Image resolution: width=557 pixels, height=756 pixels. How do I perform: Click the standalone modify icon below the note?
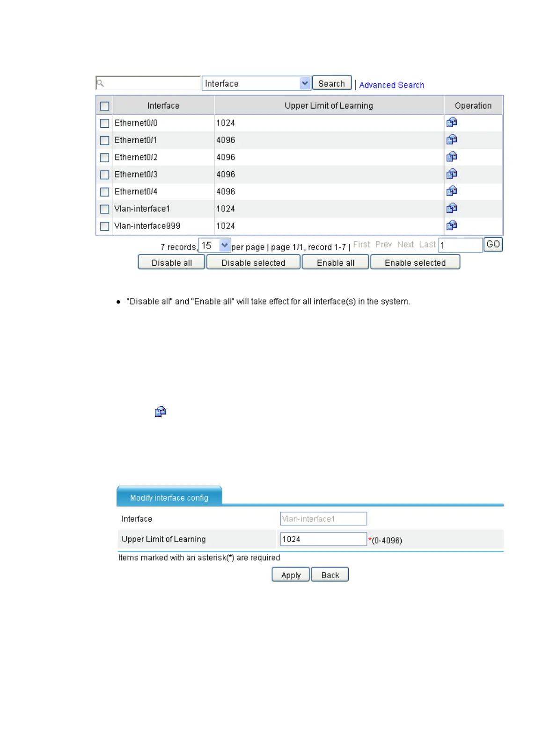160,412
